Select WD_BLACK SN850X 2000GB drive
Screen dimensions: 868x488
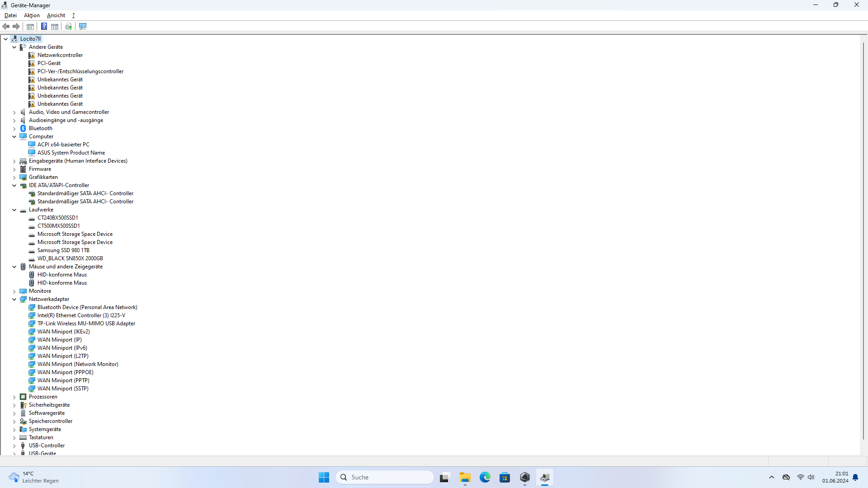coord(70,258)
